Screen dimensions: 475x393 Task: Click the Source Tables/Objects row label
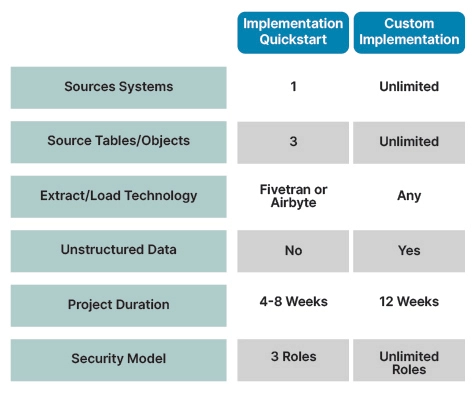coord(119,142)
